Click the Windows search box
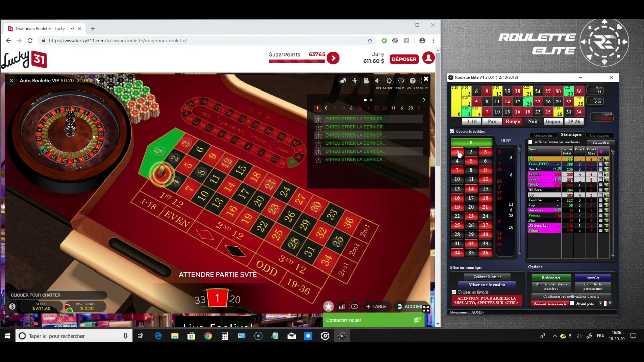 click(74, 336)
